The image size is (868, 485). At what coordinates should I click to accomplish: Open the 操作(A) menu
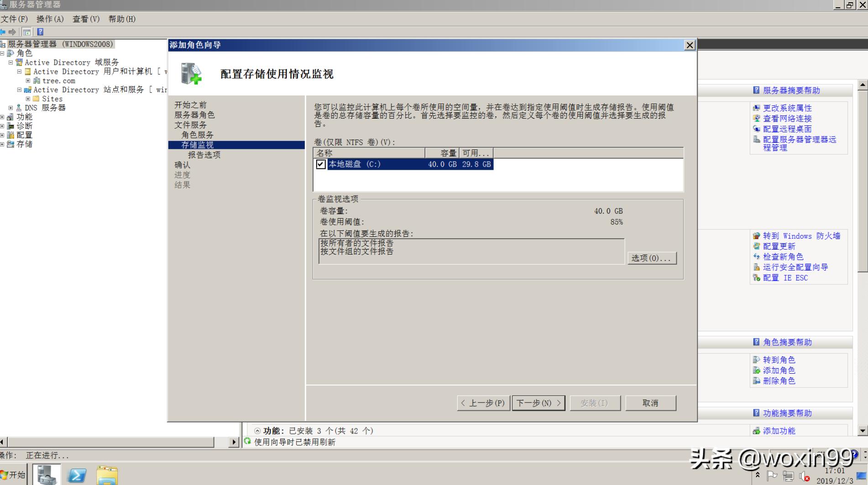tap(50, 19)
